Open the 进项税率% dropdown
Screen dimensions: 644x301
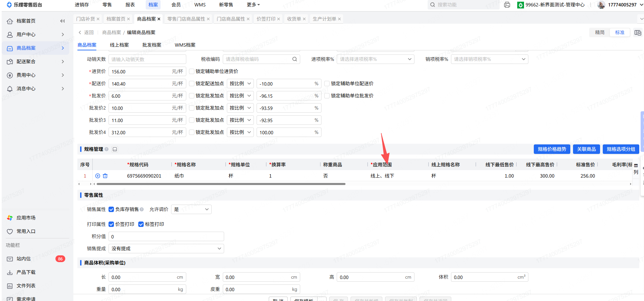point(375,59)
